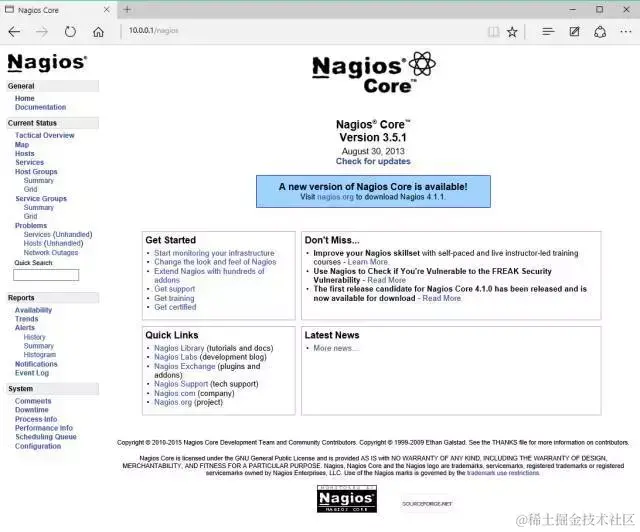Open Start monitoring your infrastructure
The image size is (640, 532).
click(214, 253)
